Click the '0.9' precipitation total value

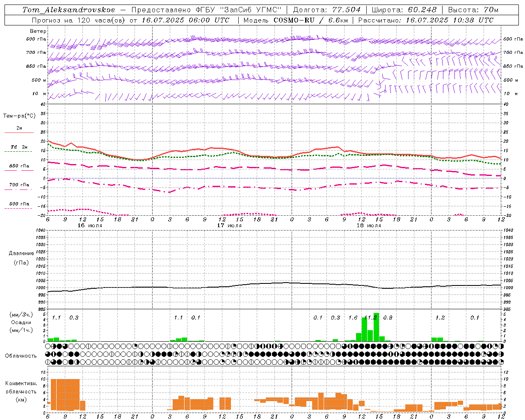(x=388, y=318)
